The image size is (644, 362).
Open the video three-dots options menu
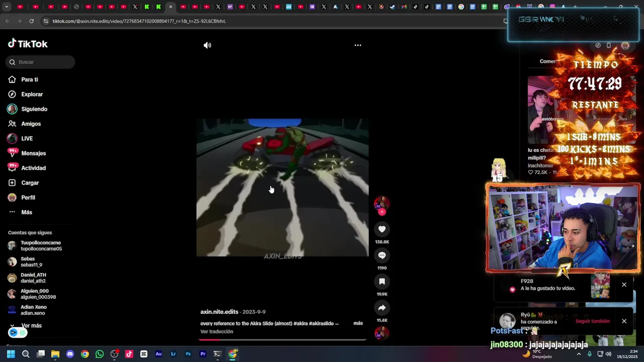pyautogui.click(x=358, y=45)
